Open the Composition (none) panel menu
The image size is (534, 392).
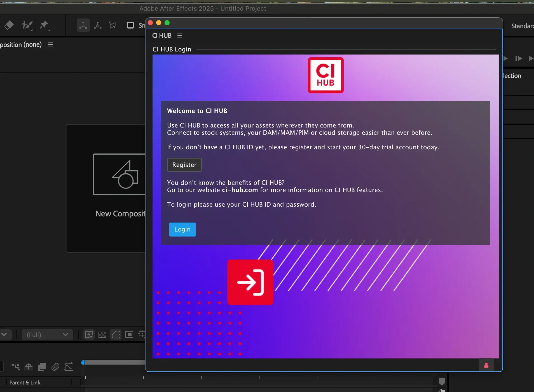coord(50,44)
